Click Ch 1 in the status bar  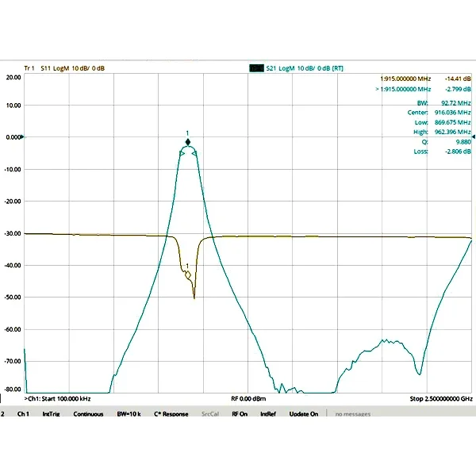pos(23,414)
